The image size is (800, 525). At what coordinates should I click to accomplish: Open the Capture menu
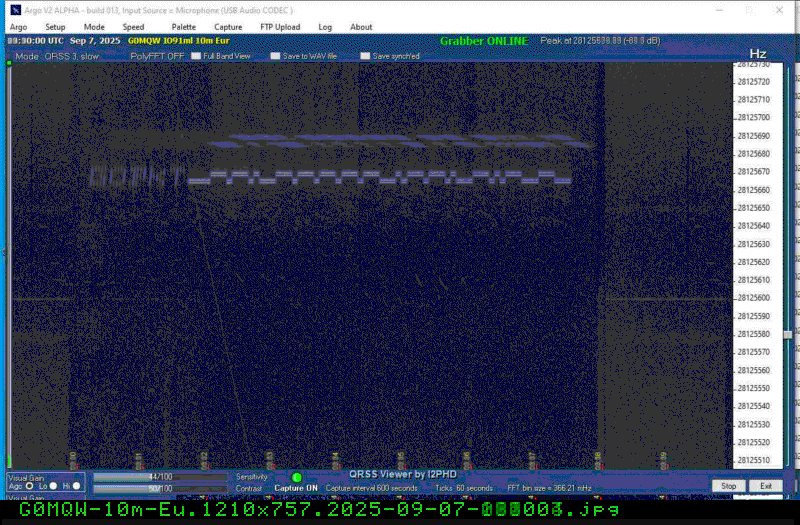tap(228, 27)
